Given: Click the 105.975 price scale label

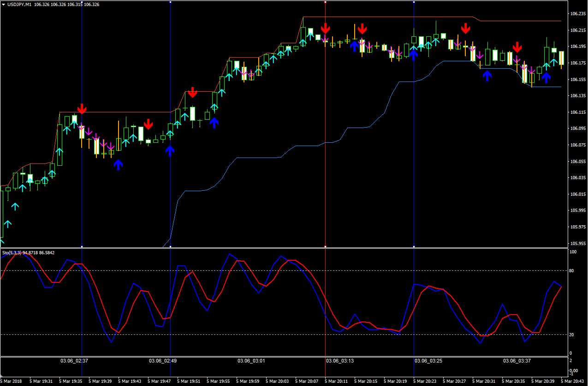Looking at the screenshot, I should 577,227.
